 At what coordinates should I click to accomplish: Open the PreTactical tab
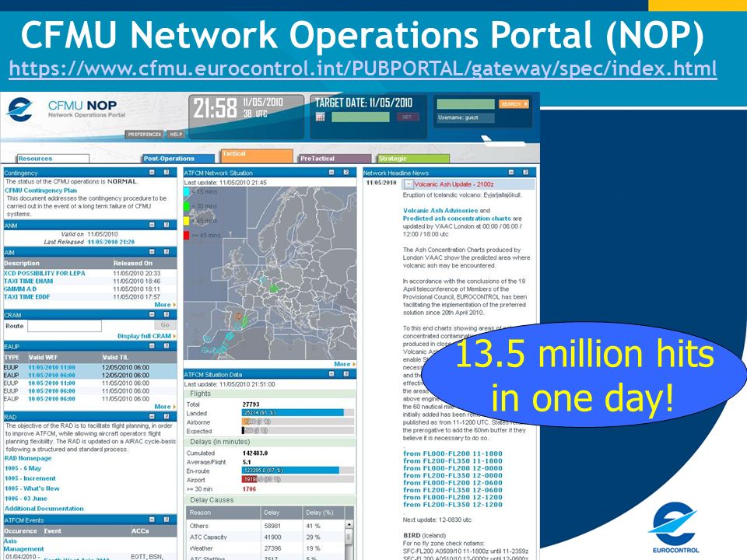pos(335,159)
